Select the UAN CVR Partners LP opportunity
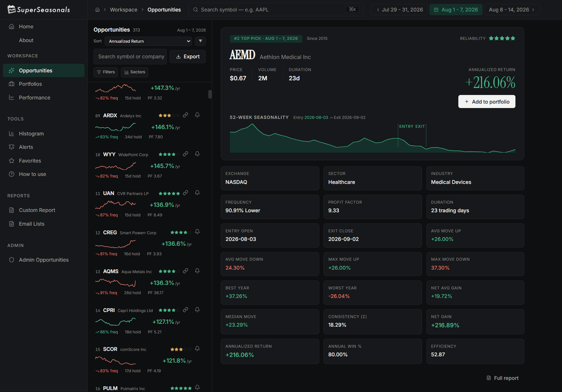 [x=148, y=204]
